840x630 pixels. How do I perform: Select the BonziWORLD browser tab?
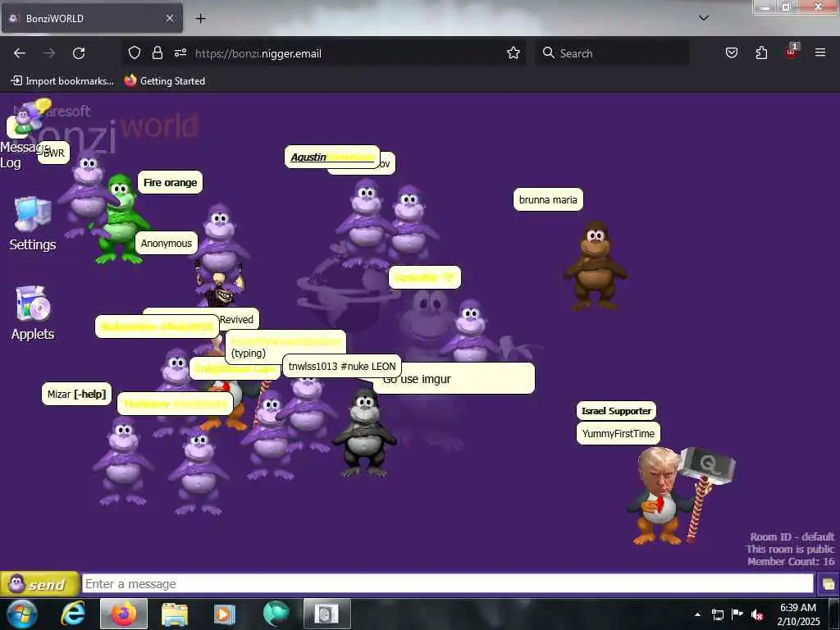pyautogui.click(x=92, y=18)
